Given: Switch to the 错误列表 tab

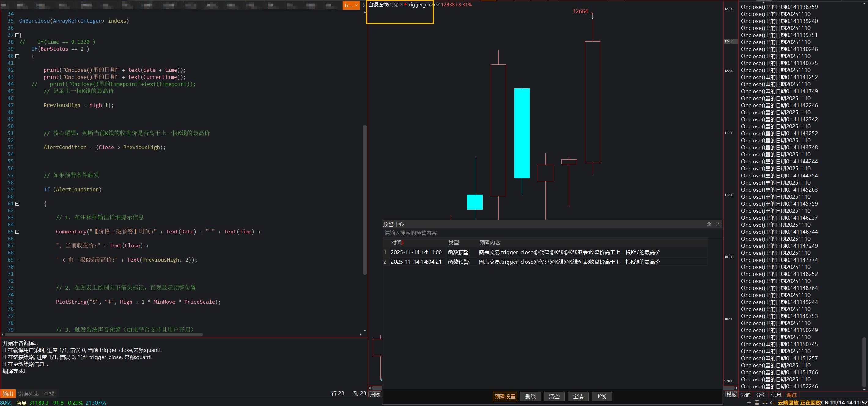Looking at the screenshot, I should coord(28,393).
